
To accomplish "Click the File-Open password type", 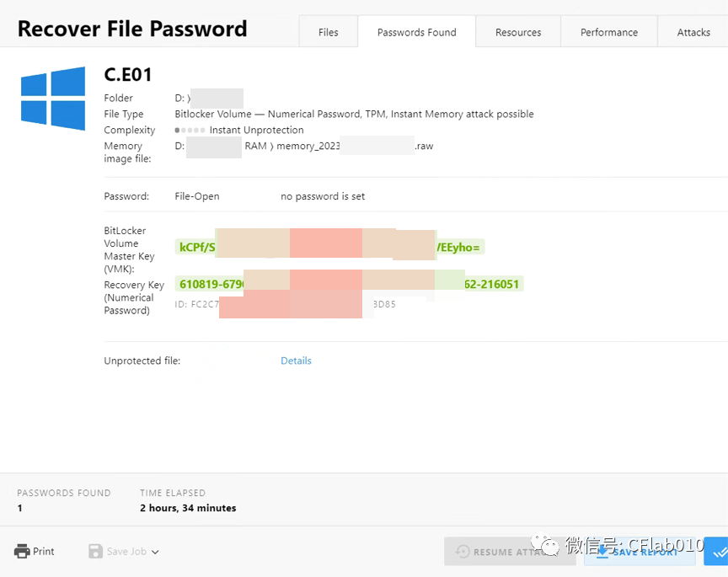I will click(x=197, y=196).
